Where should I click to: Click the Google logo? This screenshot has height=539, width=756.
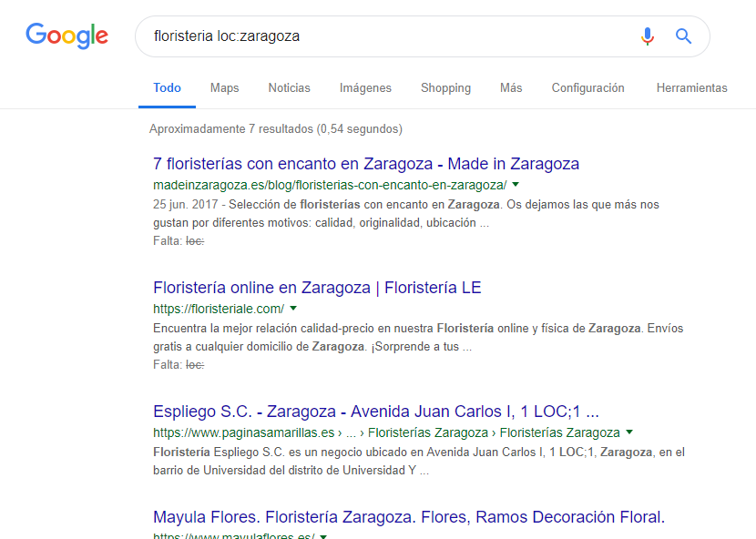tap(66, 36)
